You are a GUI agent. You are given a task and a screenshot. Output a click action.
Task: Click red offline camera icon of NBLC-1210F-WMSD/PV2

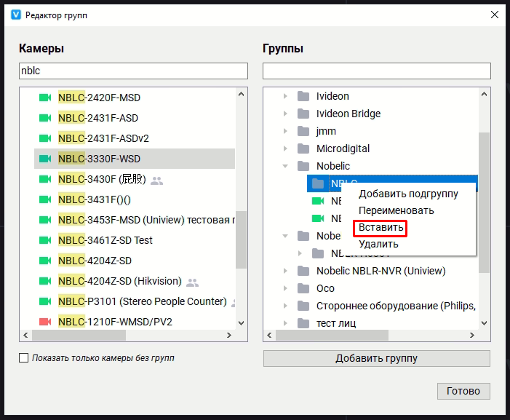pyautogui.click(x=45, y=322)
